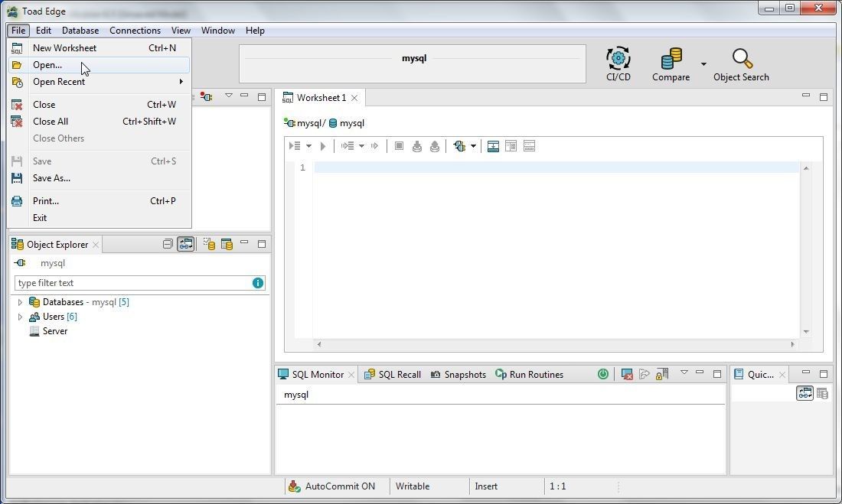Toggle the side-by-side results layout icon
Image resolution: width=842 pixels, height=504 pixels.
(x=511, y=146)
